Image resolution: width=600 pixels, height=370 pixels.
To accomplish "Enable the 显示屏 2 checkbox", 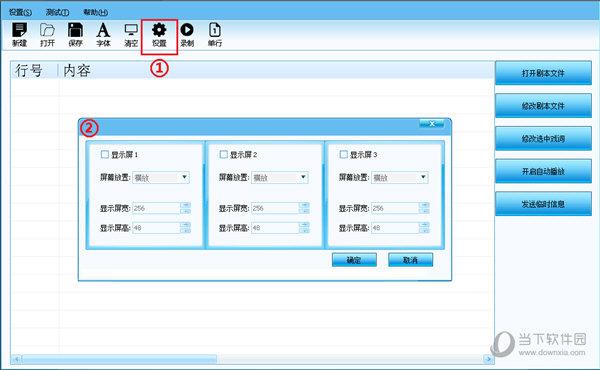I will (x=223, y=154).
